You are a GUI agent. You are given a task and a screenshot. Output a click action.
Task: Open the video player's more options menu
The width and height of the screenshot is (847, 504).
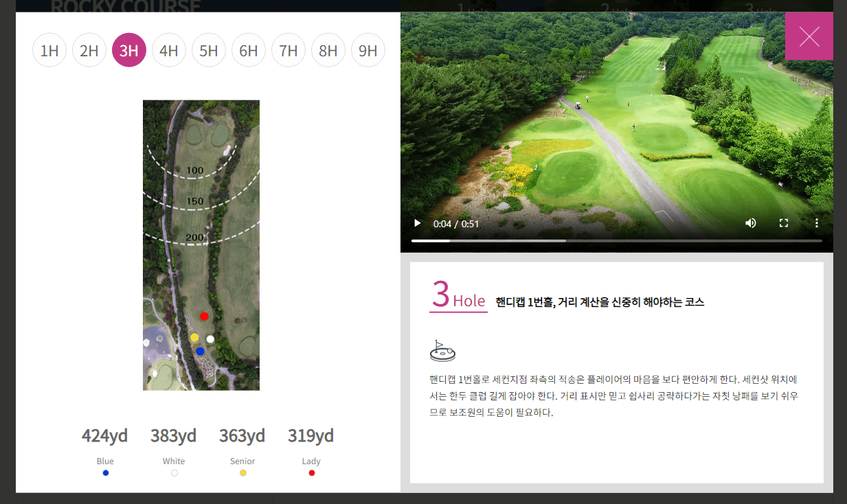816,222
